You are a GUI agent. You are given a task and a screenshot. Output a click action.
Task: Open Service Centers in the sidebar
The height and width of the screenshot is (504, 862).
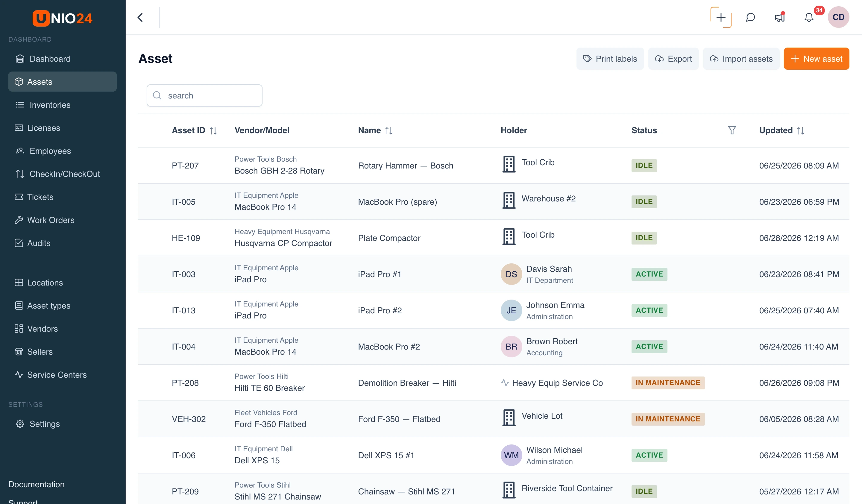(x=62, y=375)
